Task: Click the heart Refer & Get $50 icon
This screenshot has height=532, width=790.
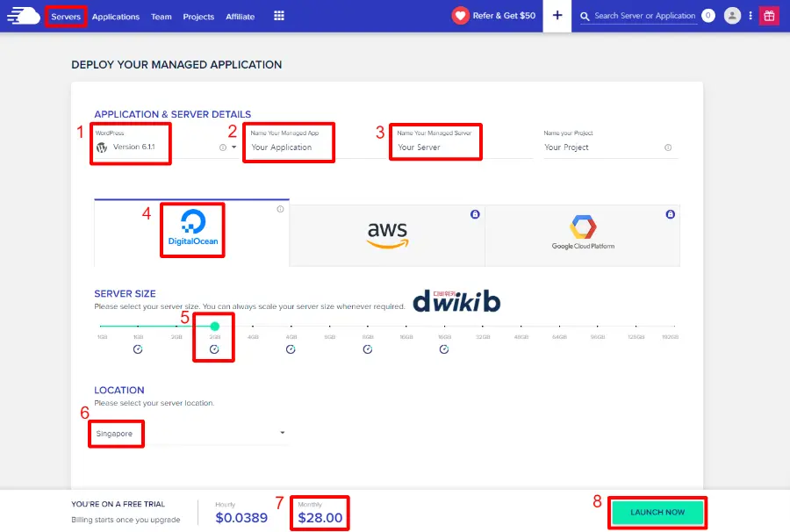Action: coord(460,16)
